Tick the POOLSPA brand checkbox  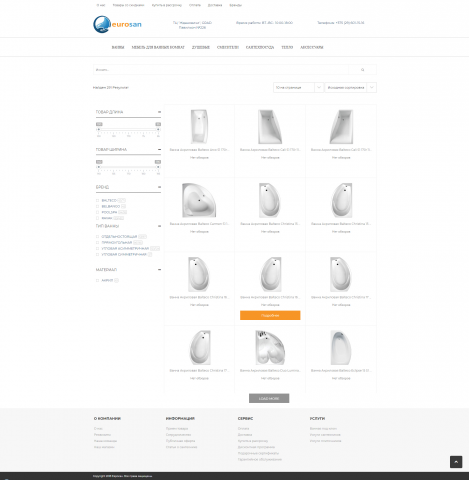[97, 212]
